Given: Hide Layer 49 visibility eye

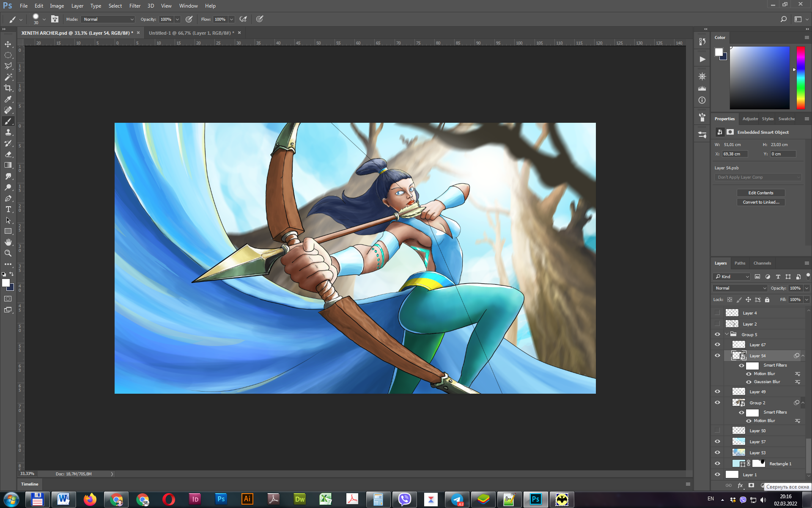Looking at the screenshot, I should (717, 392).
